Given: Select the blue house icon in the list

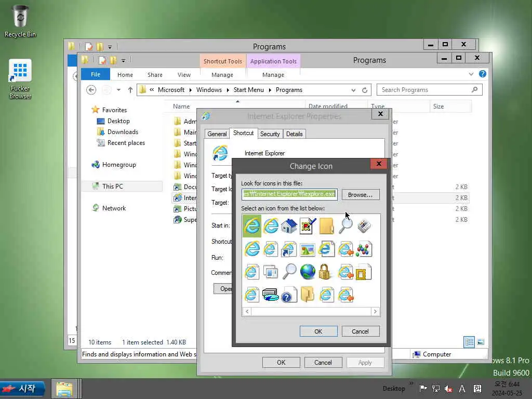Looking at the screenshot, I should [289, 226].
